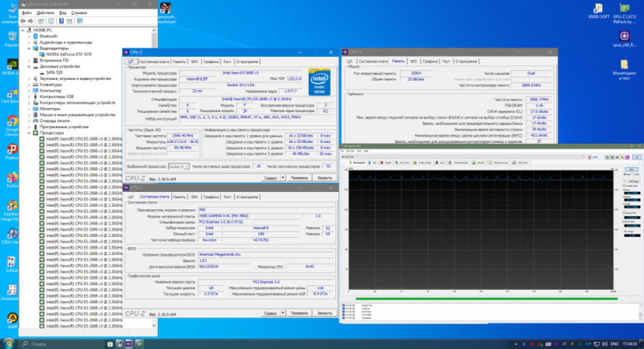Image resolution: width=644 pixels, height=349 pixels.
Task: Click Проверка button in bottom CPU-Z
Action: pos(299,313)
